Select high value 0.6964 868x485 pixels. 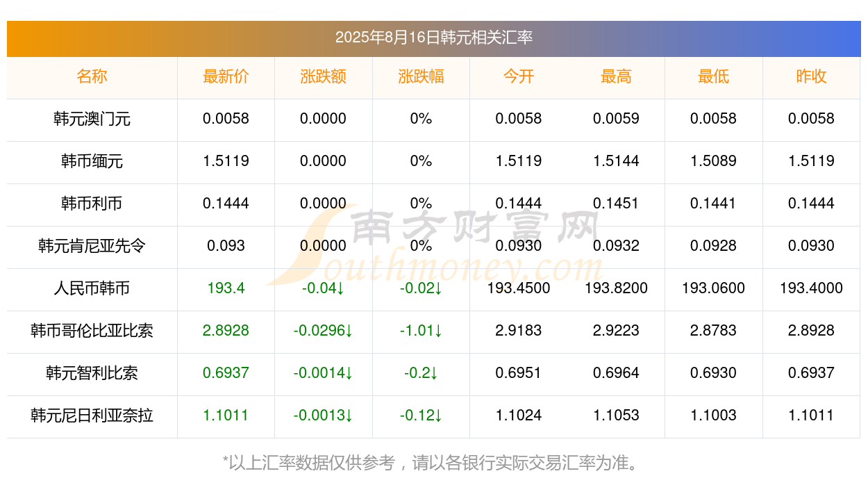[616, 373]
